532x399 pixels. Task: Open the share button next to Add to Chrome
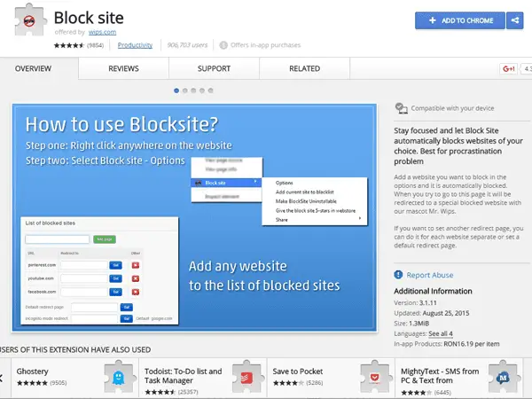pos(514,20)
